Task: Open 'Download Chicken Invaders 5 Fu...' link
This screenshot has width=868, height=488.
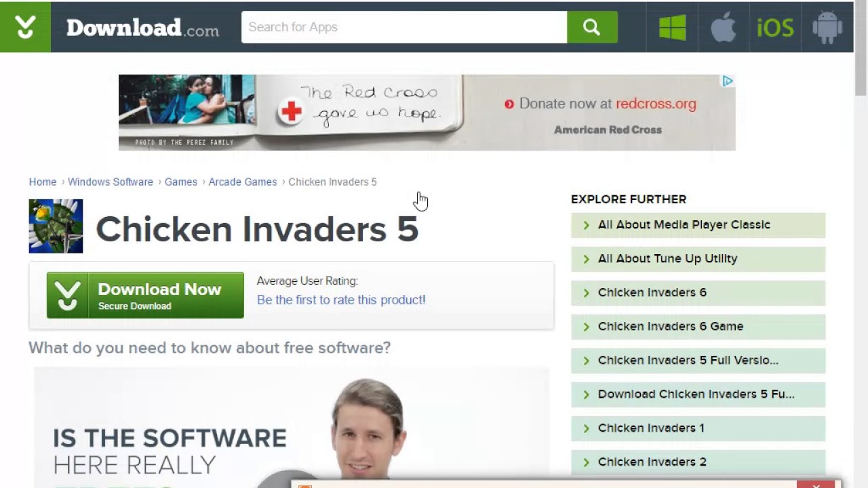Action: point(696,394)
